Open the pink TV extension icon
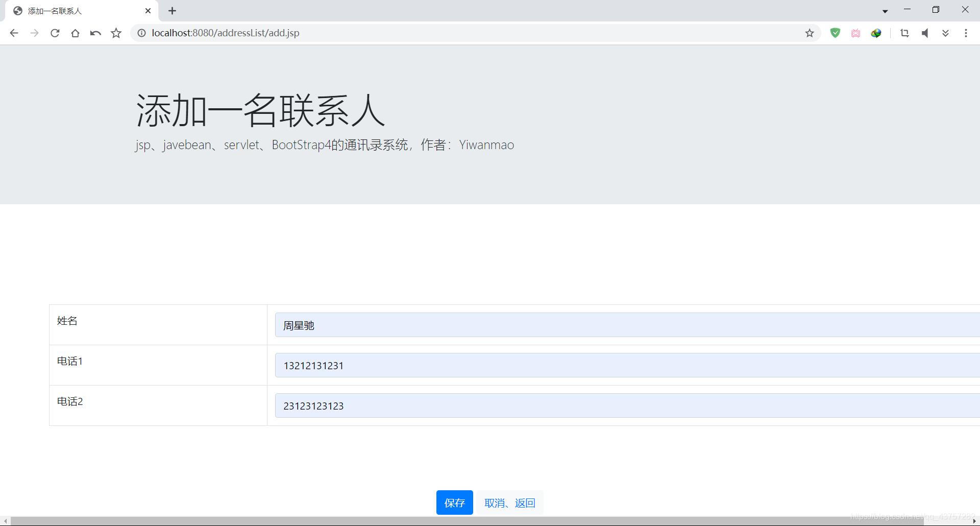This screenshot has height=526, width=980. pos(855,33)
